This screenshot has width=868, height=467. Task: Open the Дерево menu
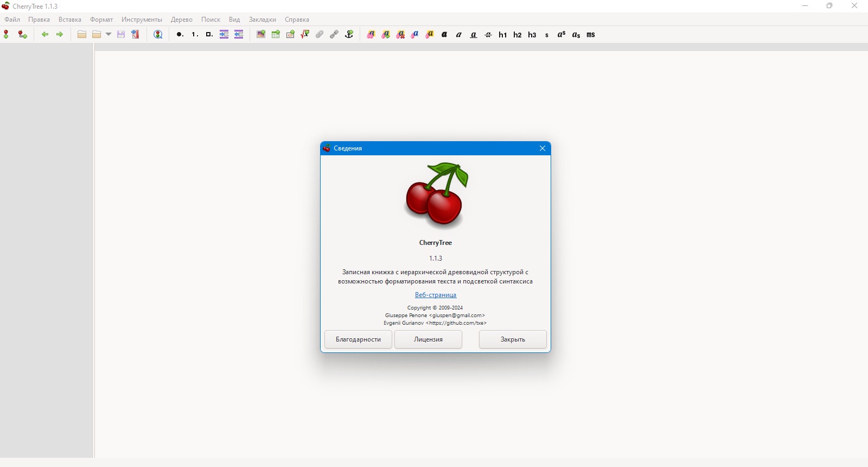[182, 19]
